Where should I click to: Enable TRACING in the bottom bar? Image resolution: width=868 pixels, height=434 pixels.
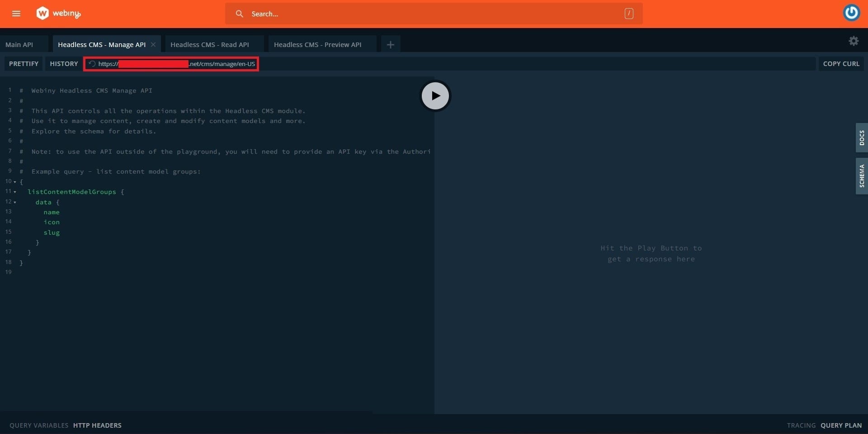[x=800, y=425]
